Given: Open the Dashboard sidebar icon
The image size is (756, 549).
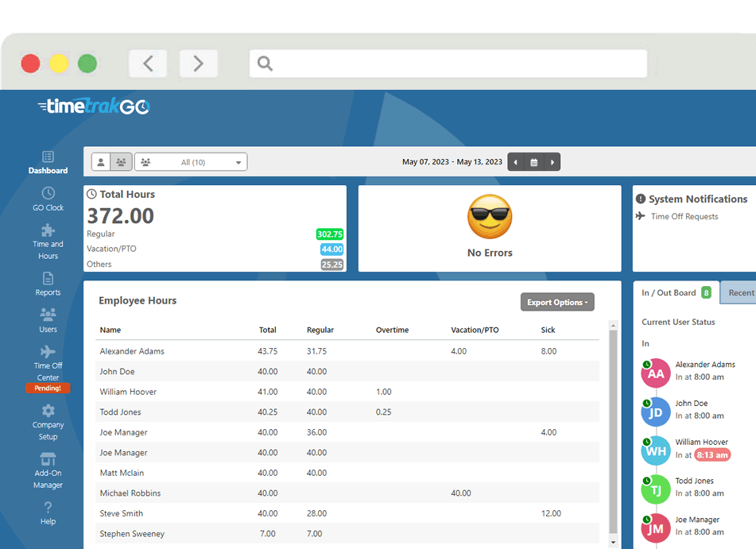Looking at the screenshot, I should pos(48,157).
